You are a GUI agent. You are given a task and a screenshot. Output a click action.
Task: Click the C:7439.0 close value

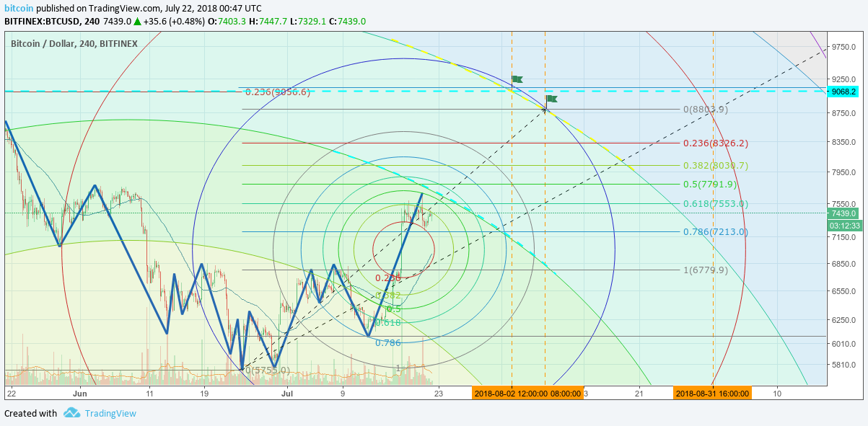coord(346,22)
